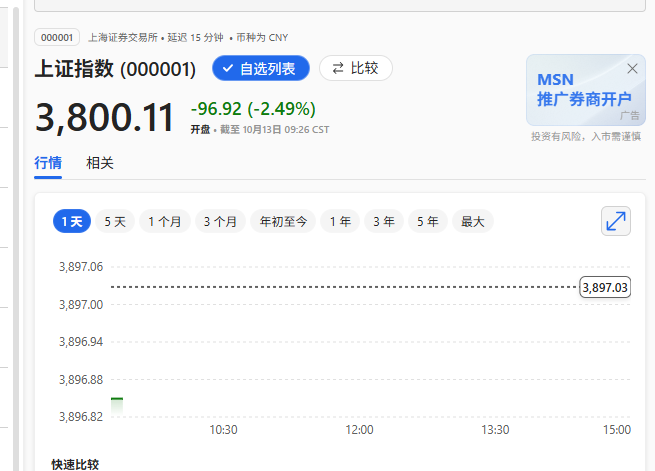Toggle the 自选列表 watchlist button
The image size is (655, 471).
click(x=261, y=68)
